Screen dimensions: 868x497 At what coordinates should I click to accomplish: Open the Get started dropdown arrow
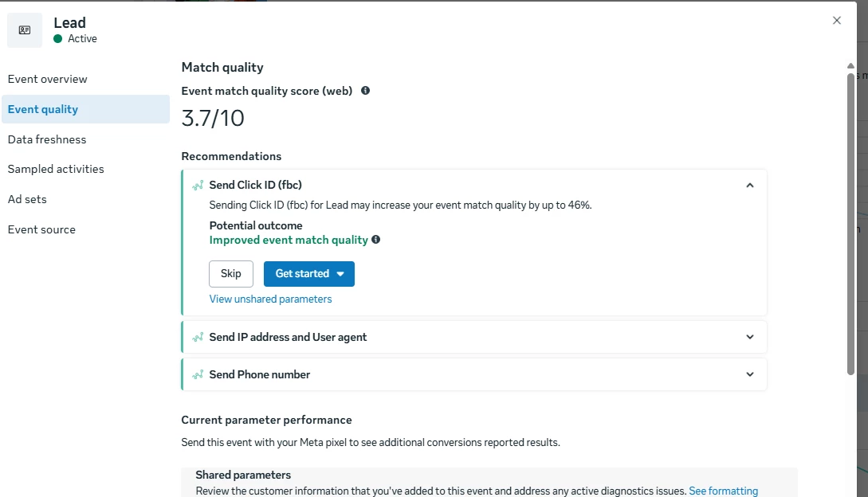tap(340, 274)
